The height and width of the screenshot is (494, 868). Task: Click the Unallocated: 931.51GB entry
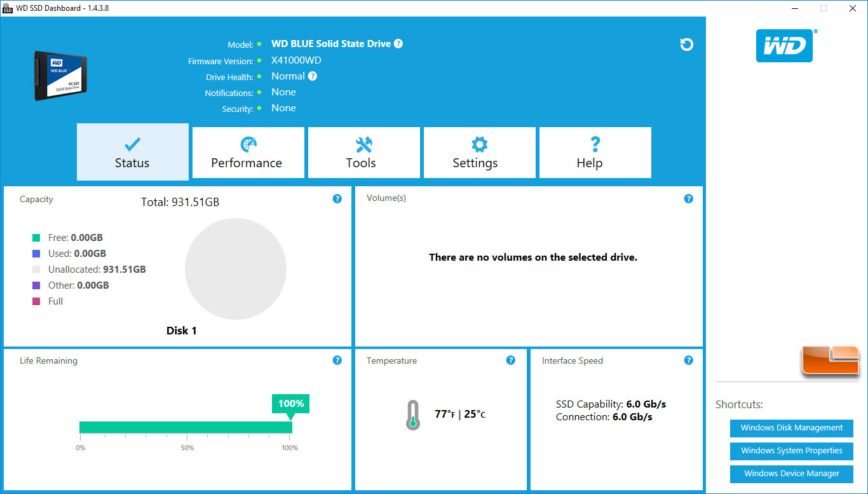97,270
